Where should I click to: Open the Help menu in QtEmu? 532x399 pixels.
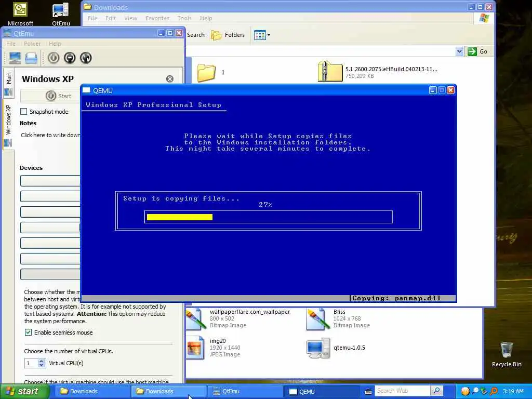point(55,44)
